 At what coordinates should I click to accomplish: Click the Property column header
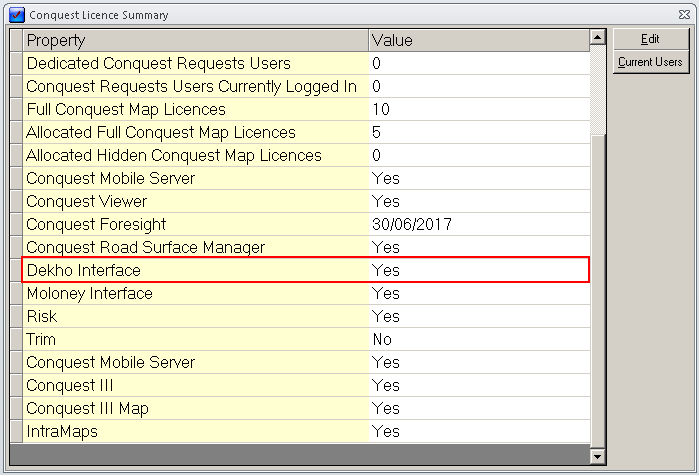(196, 41)
